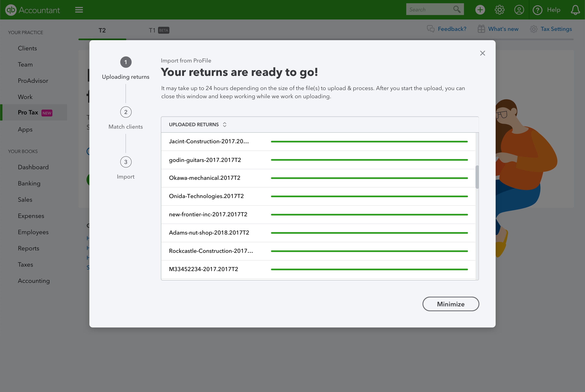Open Sales in the sidebar

[x=25, y=200]
